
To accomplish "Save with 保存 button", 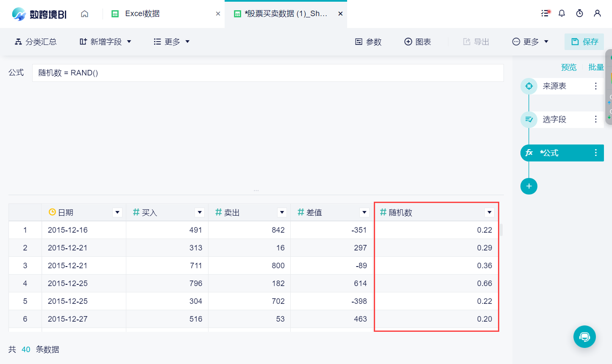I will click(x=584, y=42).
